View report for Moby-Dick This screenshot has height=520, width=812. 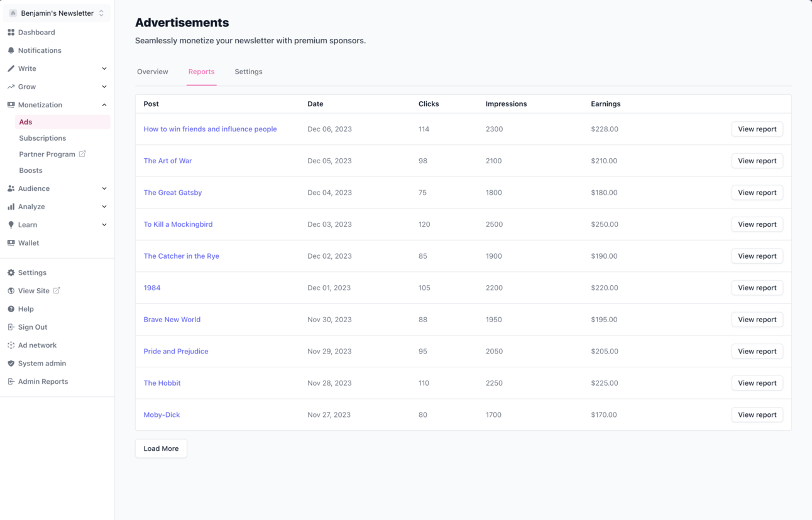[x=757, y=414]
